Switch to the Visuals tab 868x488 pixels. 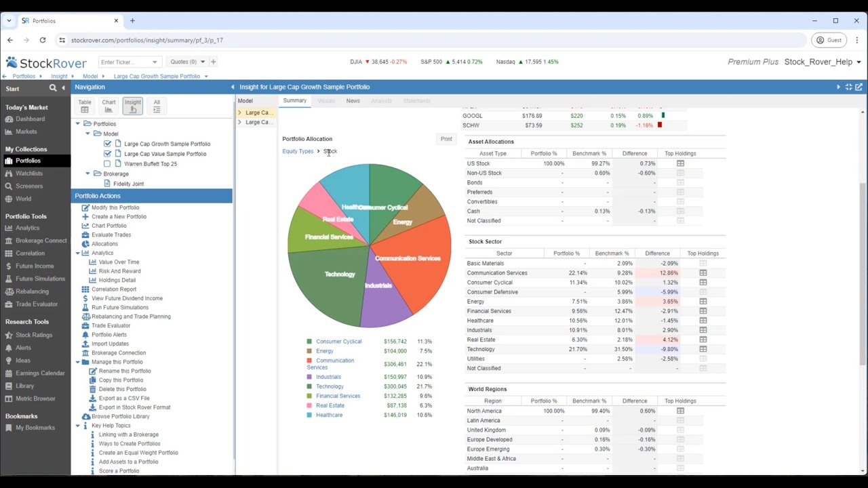(326, 100)
